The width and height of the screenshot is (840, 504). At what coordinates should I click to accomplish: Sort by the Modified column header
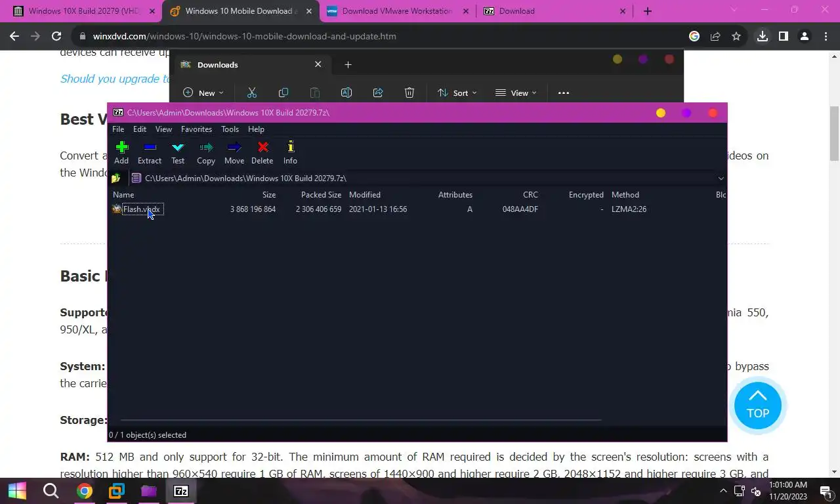point(365,195)
